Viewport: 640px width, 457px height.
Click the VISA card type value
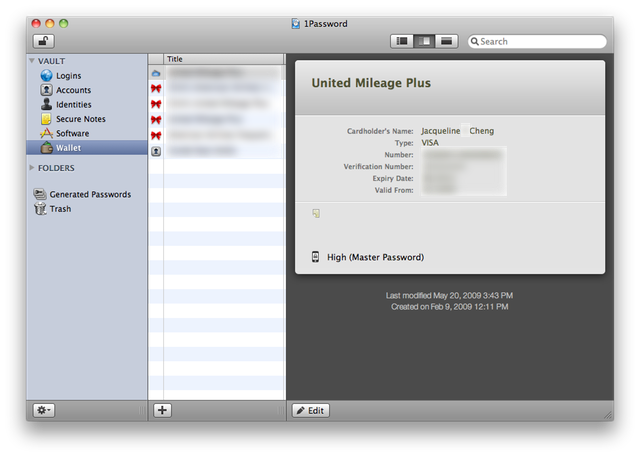430,142
